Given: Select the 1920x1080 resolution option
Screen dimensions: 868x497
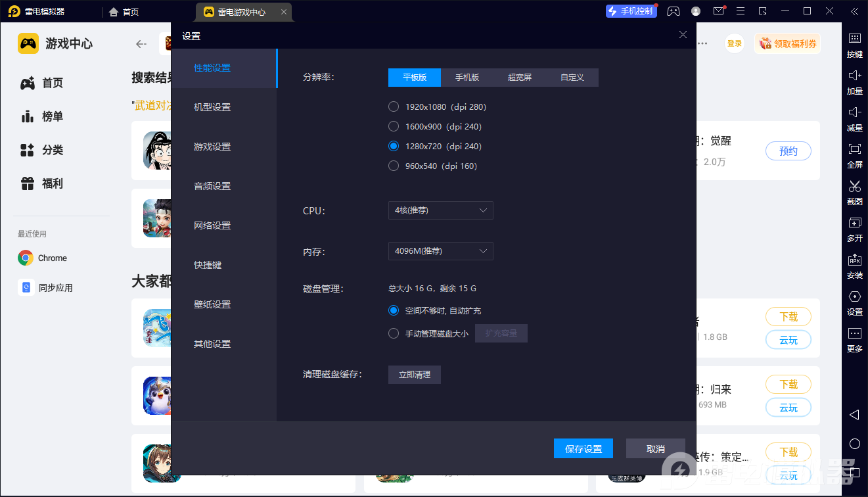Looking at the screenshot, I should [393, 106].
